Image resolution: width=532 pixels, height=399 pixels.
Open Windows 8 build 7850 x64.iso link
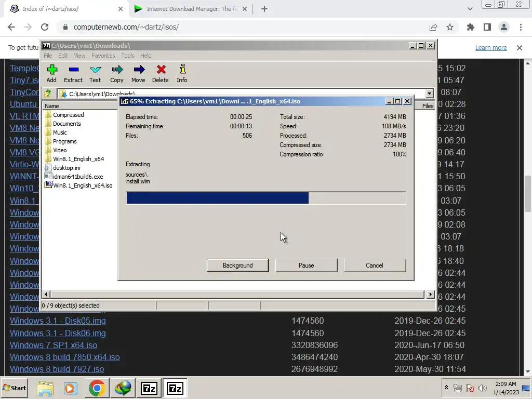click(x=64, y=357)
